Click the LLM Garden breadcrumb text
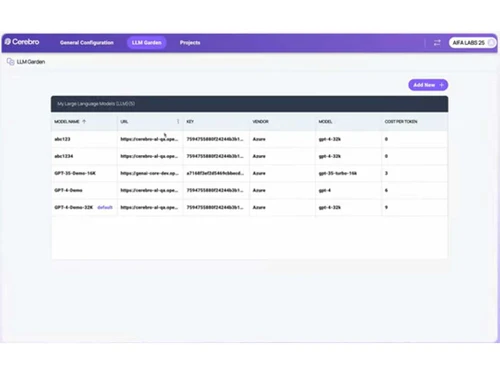This screenshot has width=500, height=375. click(x=31, y=62)
